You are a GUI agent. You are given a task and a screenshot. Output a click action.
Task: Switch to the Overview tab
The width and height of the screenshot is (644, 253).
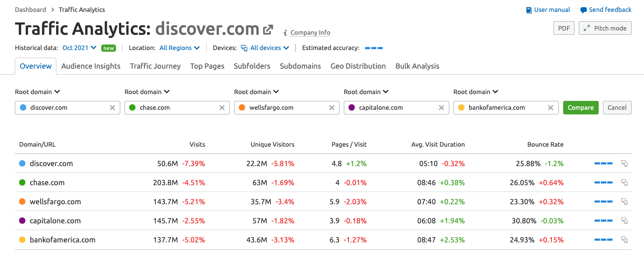tap(36, 66)
